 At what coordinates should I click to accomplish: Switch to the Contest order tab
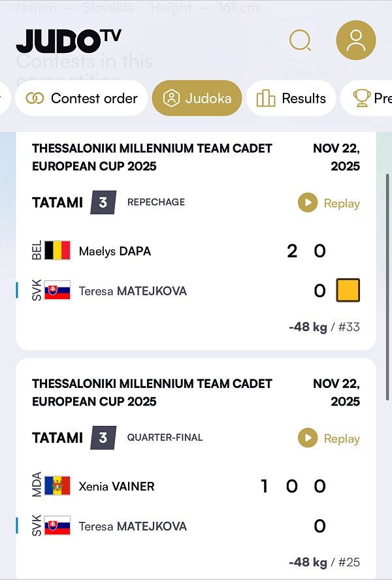[82, 99]
